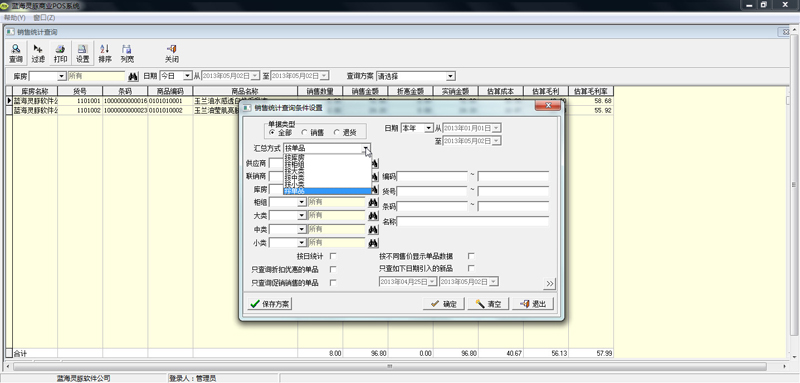
Task: Click the 列宽 column width toolbar icon
Action: pyautogui.click(x=127, y=54)
